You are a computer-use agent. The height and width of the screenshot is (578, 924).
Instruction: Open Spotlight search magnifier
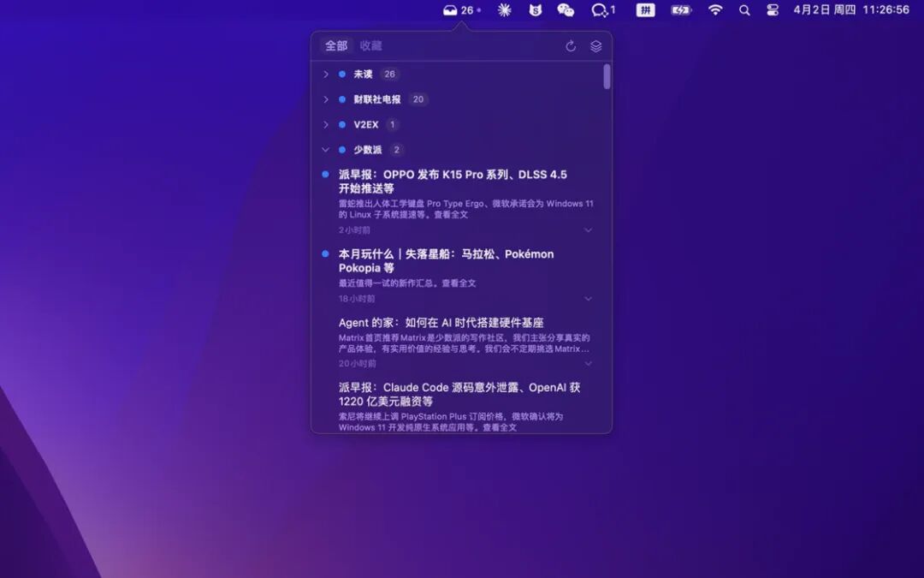[745, 10]
